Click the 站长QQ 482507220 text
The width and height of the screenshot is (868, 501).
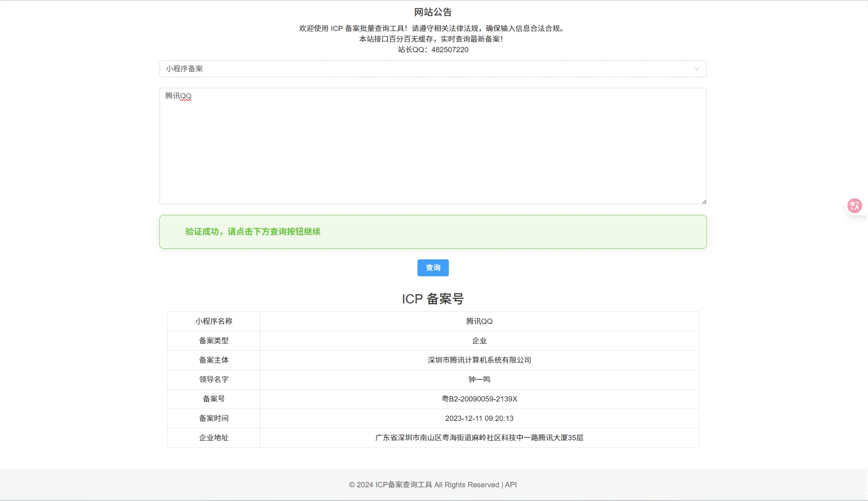pyautogui.click(x=433, y=50)
